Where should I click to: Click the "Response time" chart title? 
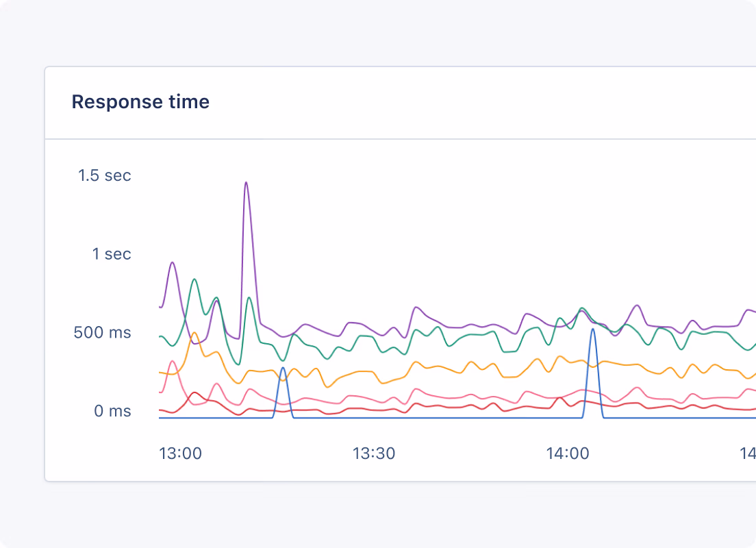pyautogui.click(x=140, y=102)
